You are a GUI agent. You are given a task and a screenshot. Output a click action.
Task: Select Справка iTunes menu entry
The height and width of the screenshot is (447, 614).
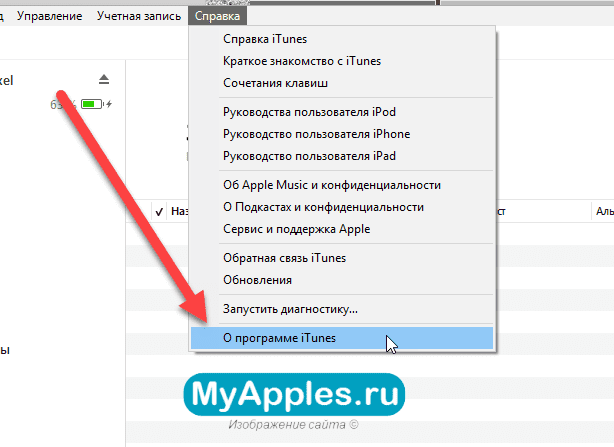341,39
